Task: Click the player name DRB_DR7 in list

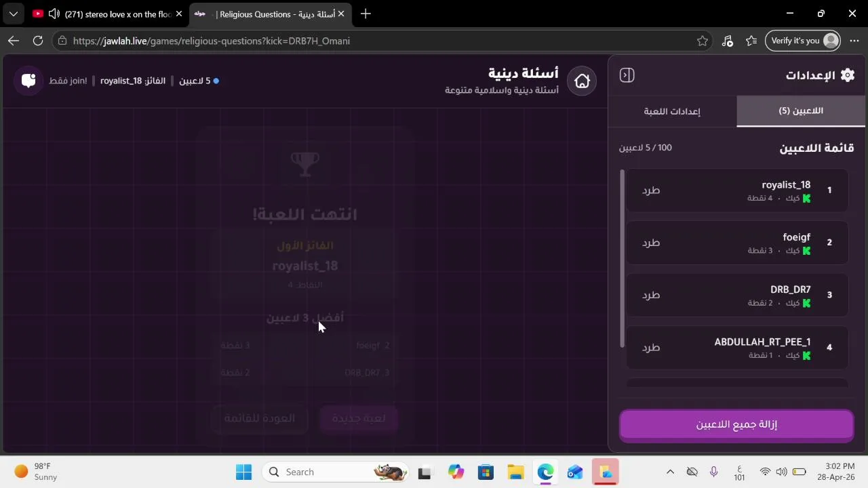Action: 791,289
